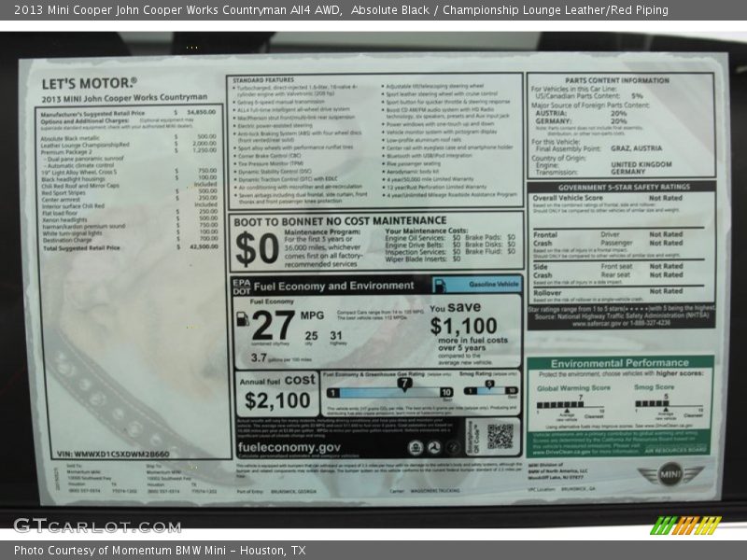This screenshot has height=560, width=747.
Task: Click the 'Premium Package 2' row
Action: tap(128, 151)
